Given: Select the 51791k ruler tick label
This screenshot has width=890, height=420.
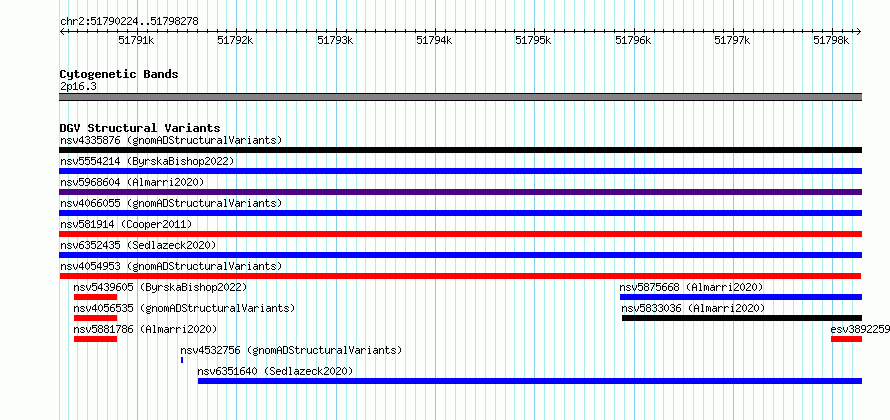Looking at the screenshot, I should (136, 40).
